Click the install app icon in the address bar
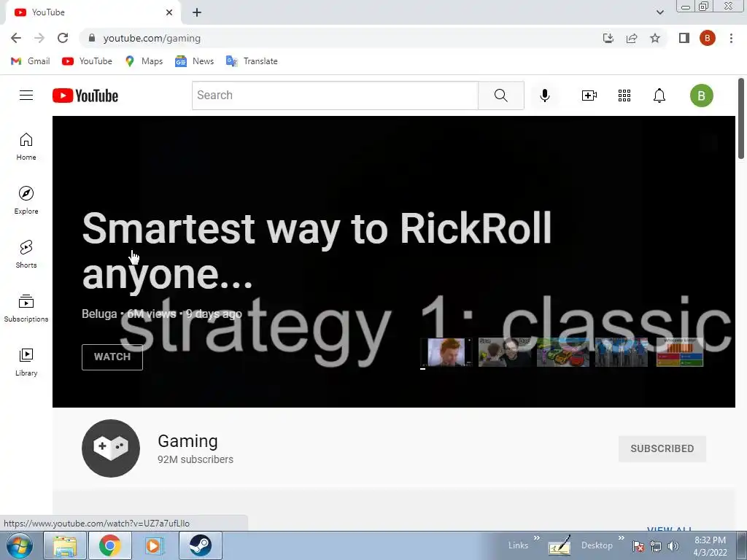 coord(608,38)
